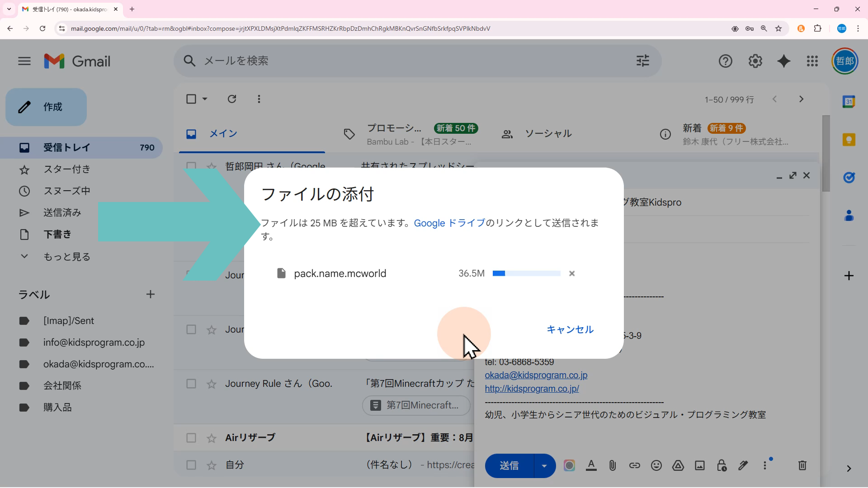Switch to the ソーシャル tab
This screenshot has height=488, width=868.
[547, 134]
